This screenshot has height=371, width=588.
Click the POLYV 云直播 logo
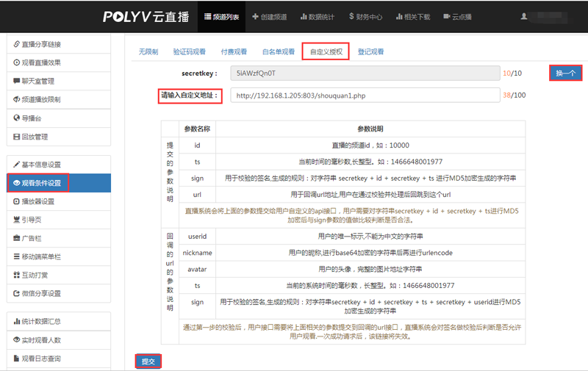pyautogui.click(x=146, y=16)
